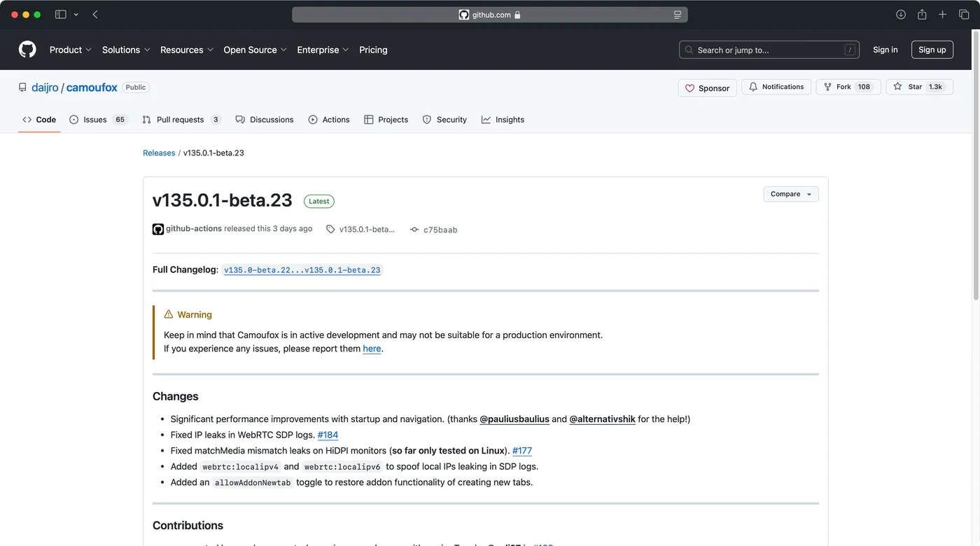Open the Enterprise dropdown
Viewport: 980px width, 546px height.
tap(323, 50)
